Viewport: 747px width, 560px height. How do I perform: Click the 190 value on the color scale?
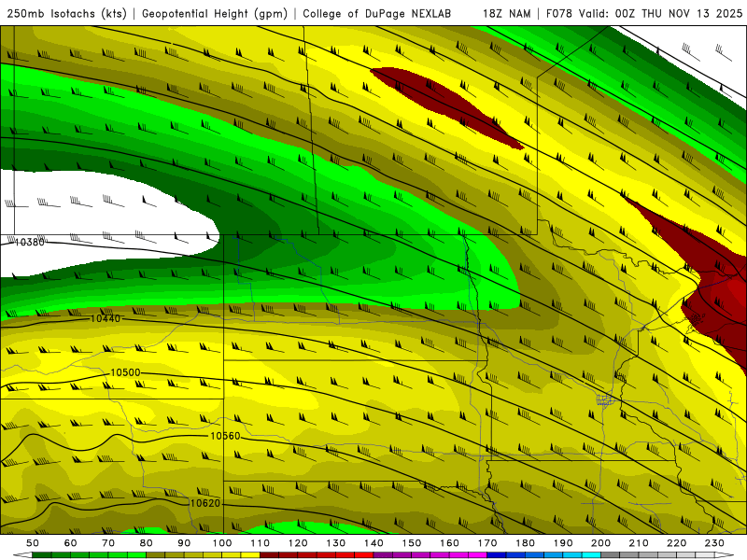point(563,543)
